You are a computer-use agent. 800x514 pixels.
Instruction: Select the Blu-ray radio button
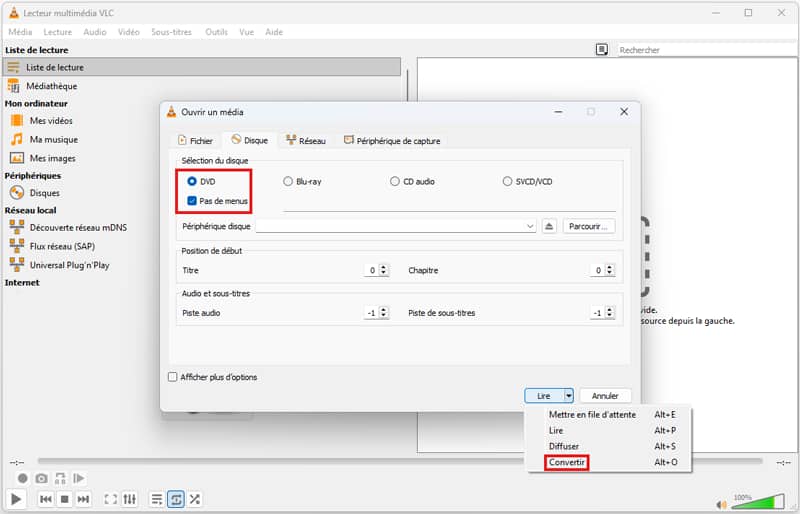point(288,182)
